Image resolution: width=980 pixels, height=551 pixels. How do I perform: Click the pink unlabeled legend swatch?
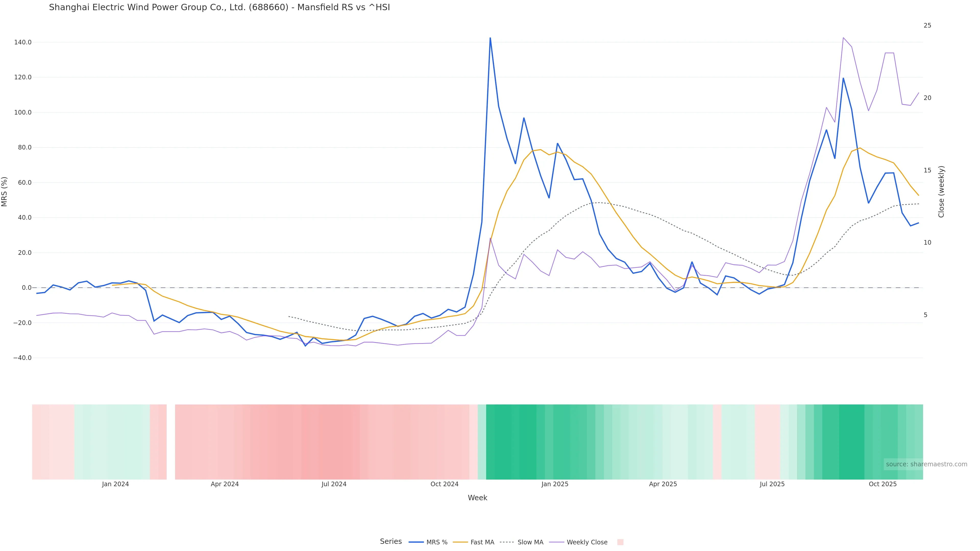pos(620,542)
